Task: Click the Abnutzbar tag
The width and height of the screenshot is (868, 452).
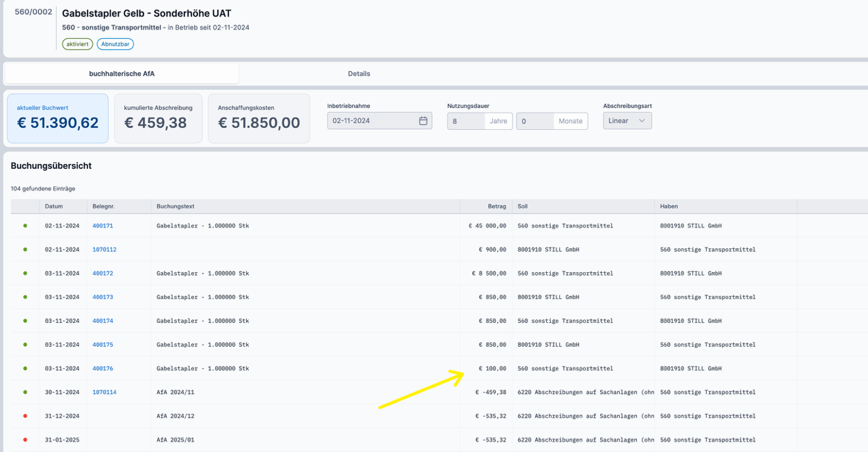Action: (x=115, y=44)
